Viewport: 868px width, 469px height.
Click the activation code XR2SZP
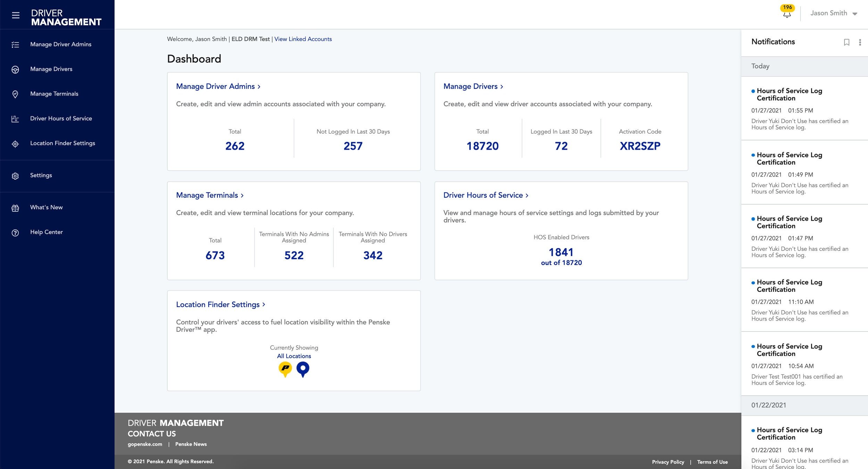[x=640, y=146]
